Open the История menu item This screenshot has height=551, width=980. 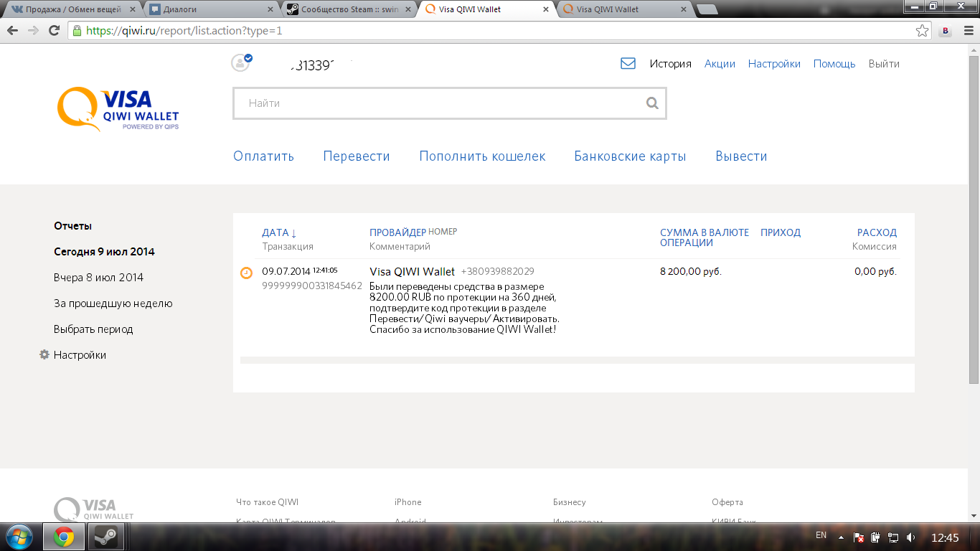click(x=671, y=64)
